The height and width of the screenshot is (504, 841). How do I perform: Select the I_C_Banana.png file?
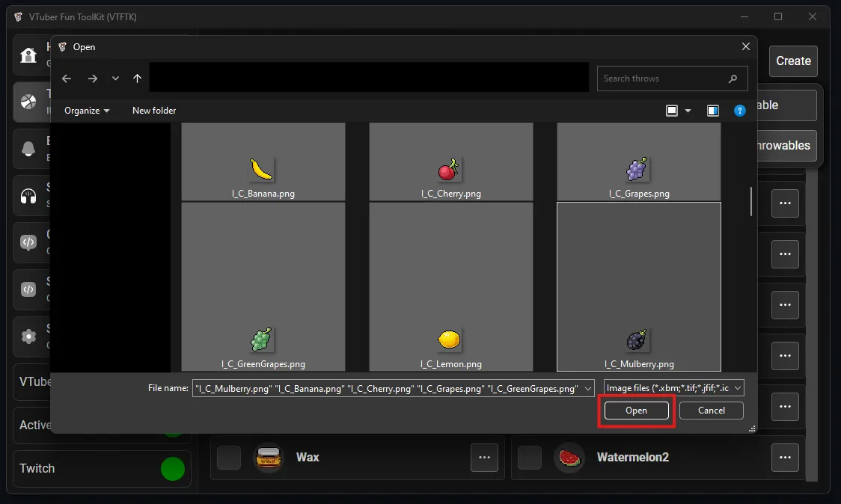pyautogui.click(x=263, y=170)
